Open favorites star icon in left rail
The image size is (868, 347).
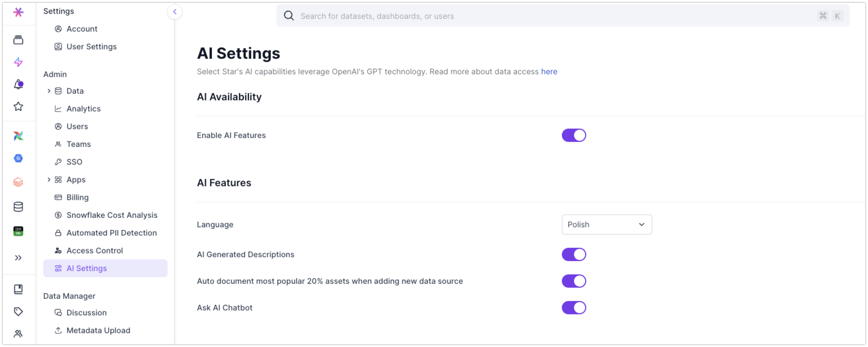[x=18, y=106]
